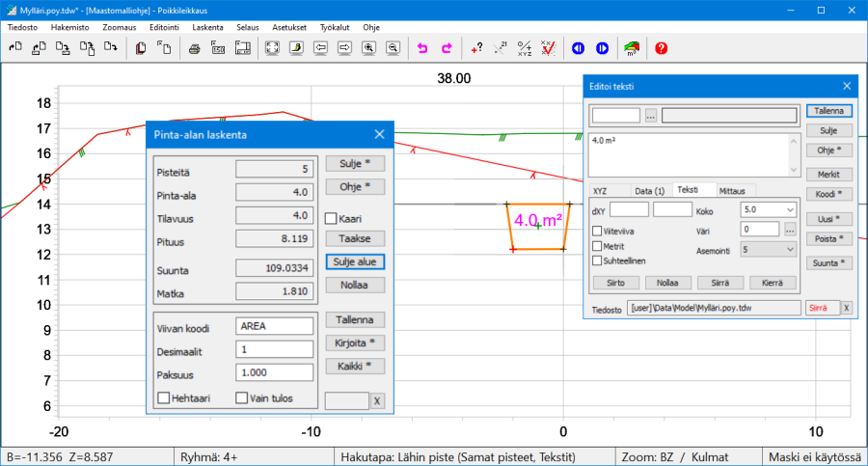
Task: Click the blue previous cross-section arrow icon
Action: point(578,47)
